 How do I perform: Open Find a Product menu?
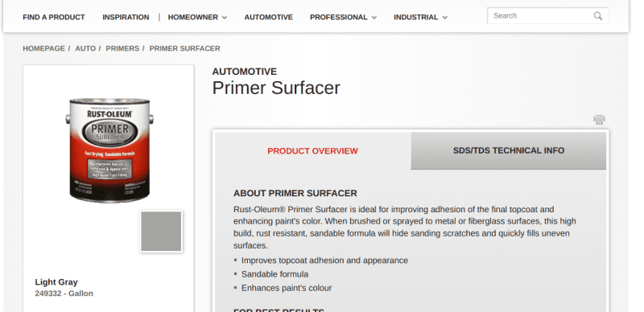[54, 17]
